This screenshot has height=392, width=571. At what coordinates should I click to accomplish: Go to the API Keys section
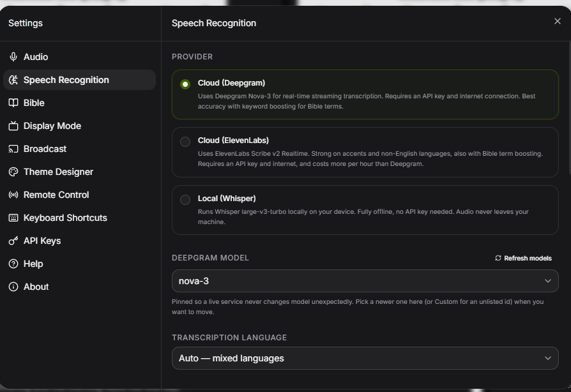(x=79, y=241)
